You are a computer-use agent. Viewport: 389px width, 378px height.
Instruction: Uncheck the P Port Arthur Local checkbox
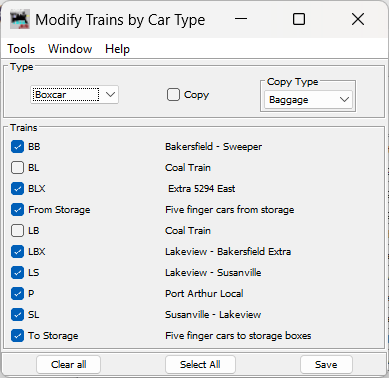(17, 294)
